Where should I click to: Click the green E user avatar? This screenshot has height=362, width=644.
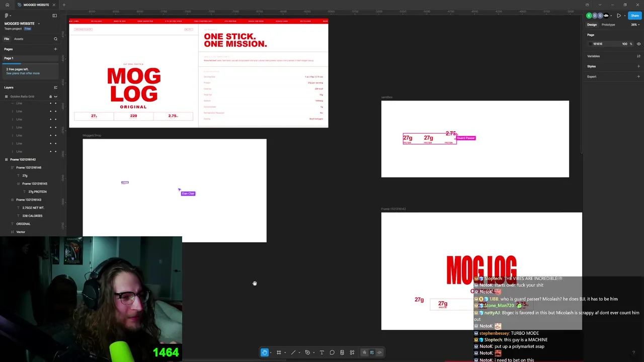[x=589, y=16]
